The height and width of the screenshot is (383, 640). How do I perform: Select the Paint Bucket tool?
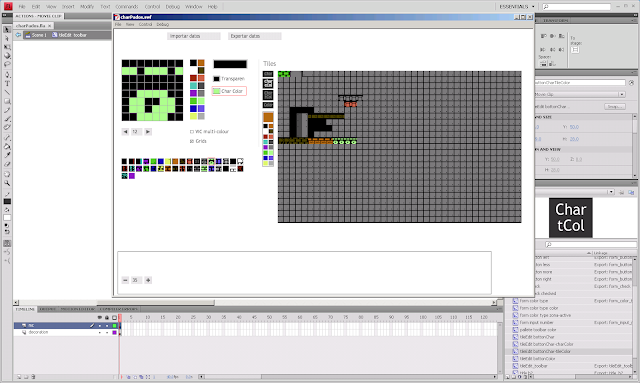click(7, 146)
